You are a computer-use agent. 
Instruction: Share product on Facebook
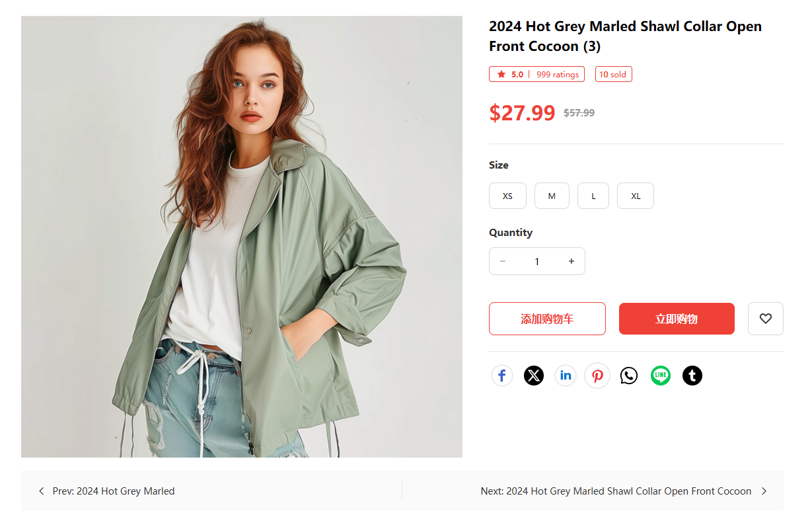[502, 376]
